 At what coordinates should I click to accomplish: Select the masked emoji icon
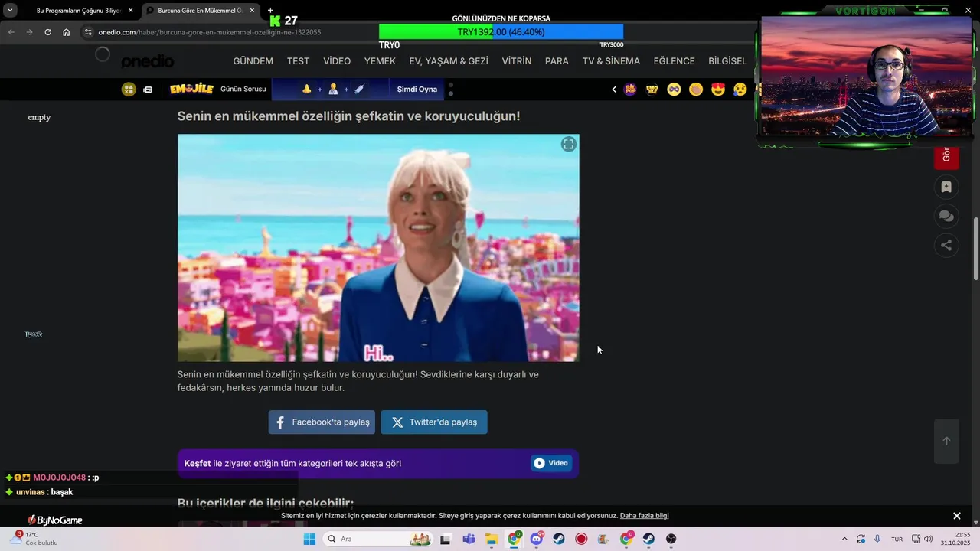[x=674, y=90]
